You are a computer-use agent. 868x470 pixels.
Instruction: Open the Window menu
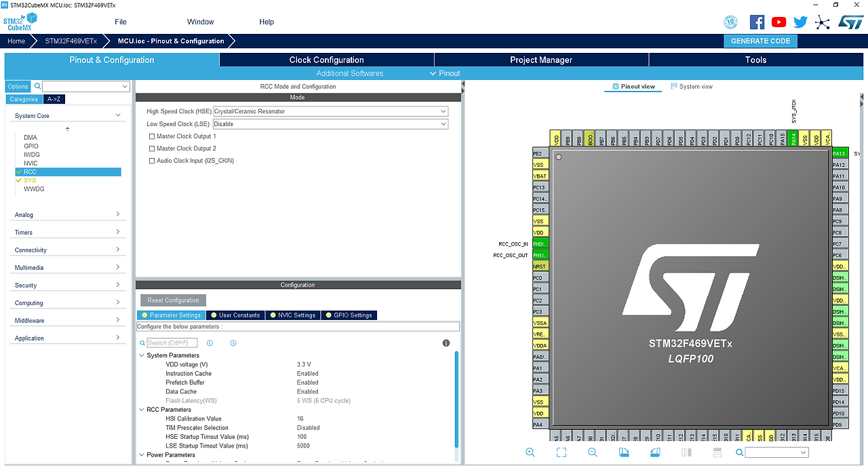[200, 22]
